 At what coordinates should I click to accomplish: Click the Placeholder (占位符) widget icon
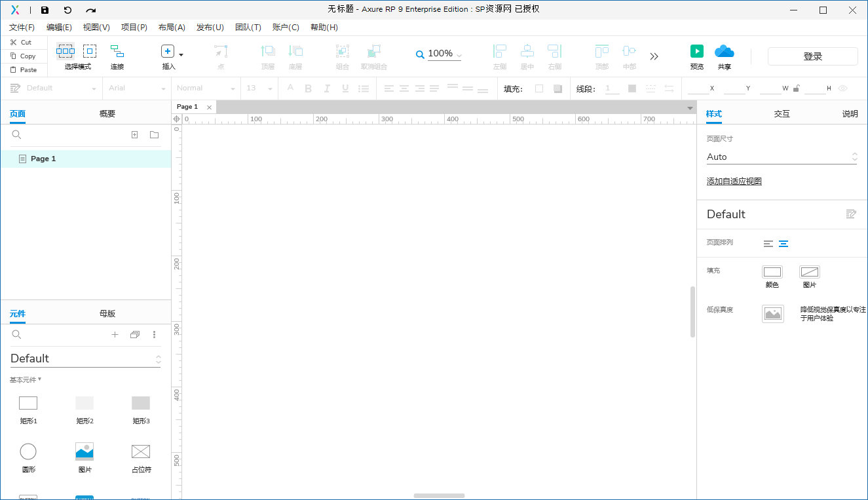[141, 451]
